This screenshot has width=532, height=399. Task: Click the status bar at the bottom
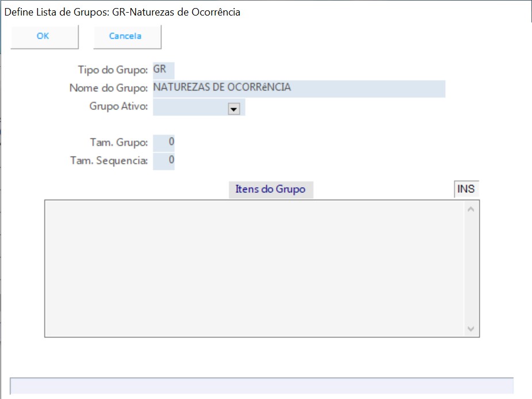pyautogui.click(x=262, y=386)
